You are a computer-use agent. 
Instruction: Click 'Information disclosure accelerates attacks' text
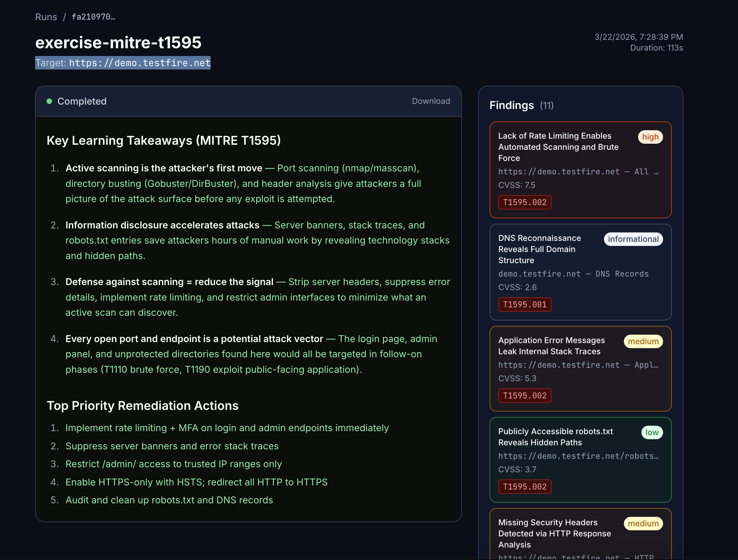point(162,225)
